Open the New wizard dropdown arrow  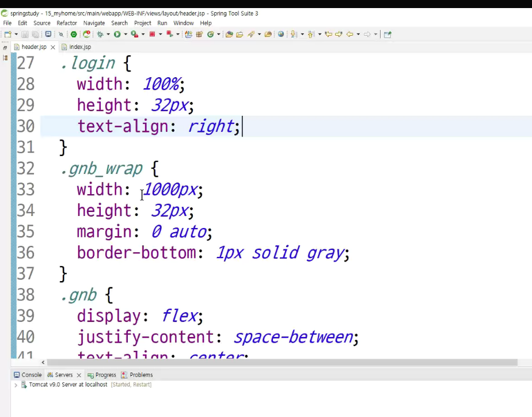[x=16, y=34]
